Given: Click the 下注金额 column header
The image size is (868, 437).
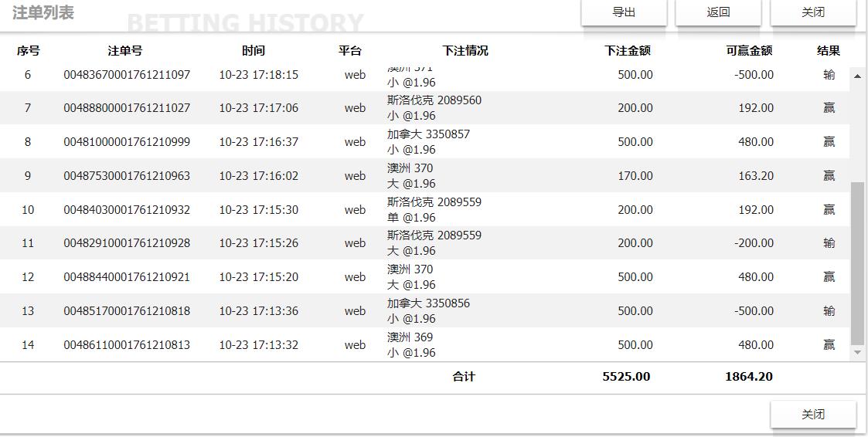Looking at the screenshot, I should coord(628,51).
